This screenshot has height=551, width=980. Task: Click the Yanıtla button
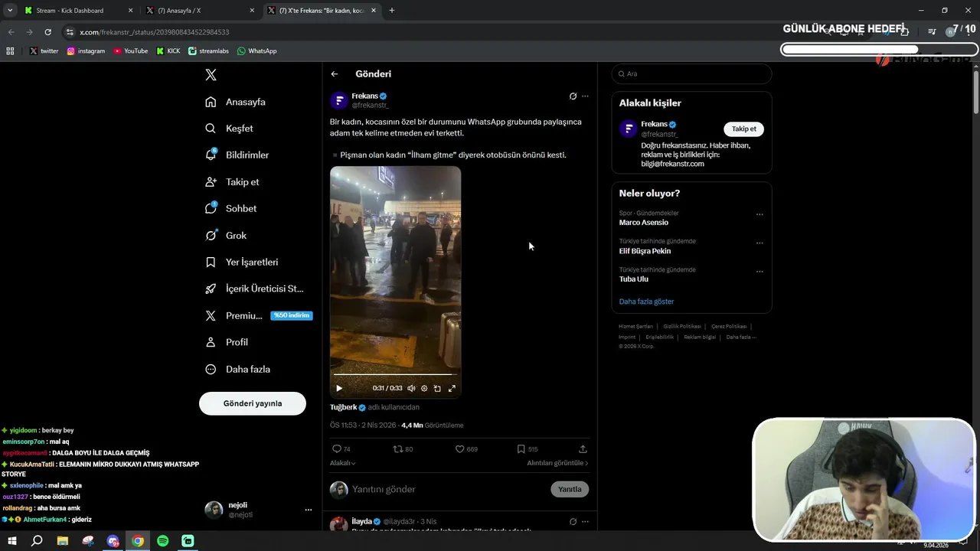570,489
